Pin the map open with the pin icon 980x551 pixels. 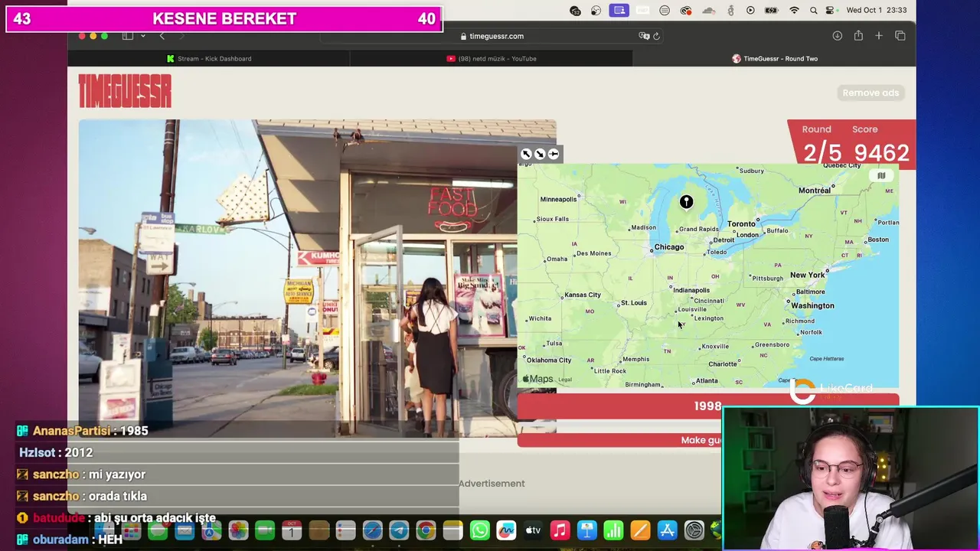coord(554,154)
